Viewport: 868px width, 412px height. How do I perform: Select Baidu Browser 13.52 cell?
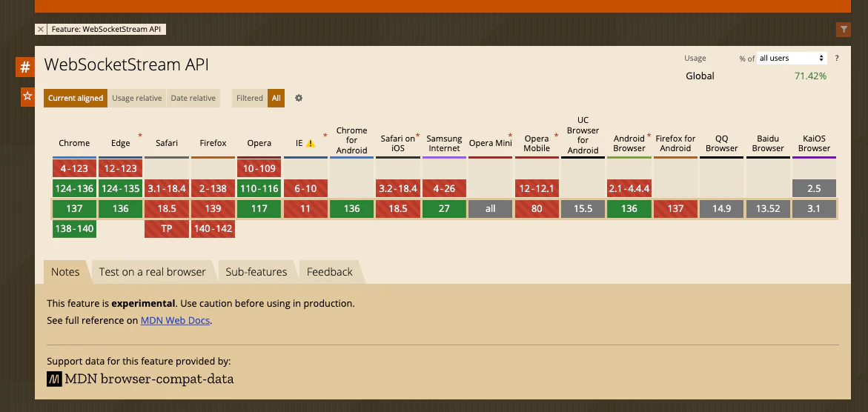point(768,209)
